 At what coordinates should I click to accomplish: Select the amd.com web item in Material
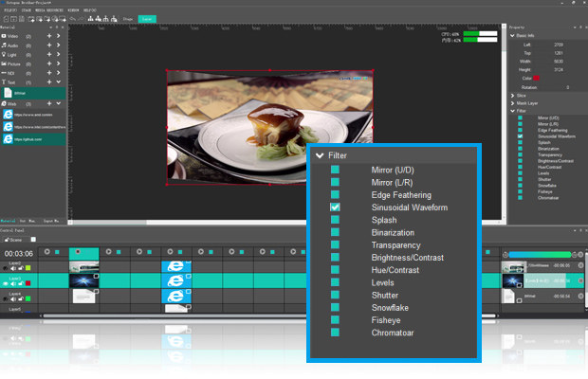click(x=33, y=115)
